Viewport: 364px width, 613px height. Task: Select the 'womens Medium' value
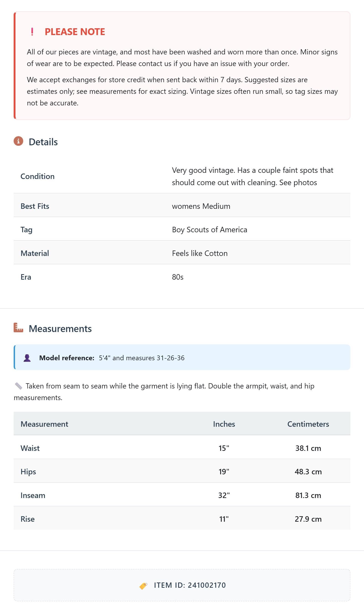coord(201,206)
